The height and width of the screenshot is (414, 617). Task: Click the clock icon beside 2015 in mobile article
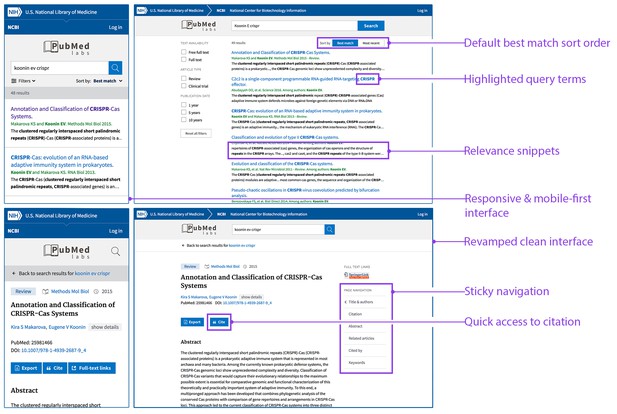(x=96, y=291)
